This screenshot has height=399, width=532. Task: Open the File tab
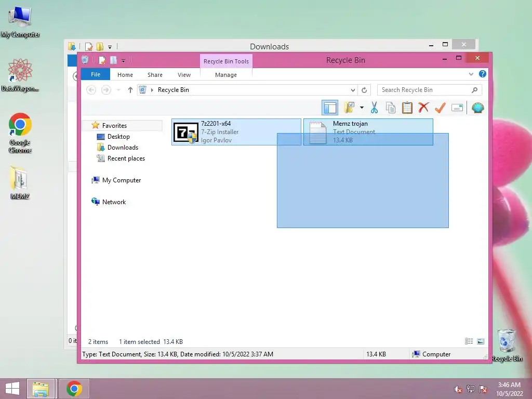pos(96,74)
